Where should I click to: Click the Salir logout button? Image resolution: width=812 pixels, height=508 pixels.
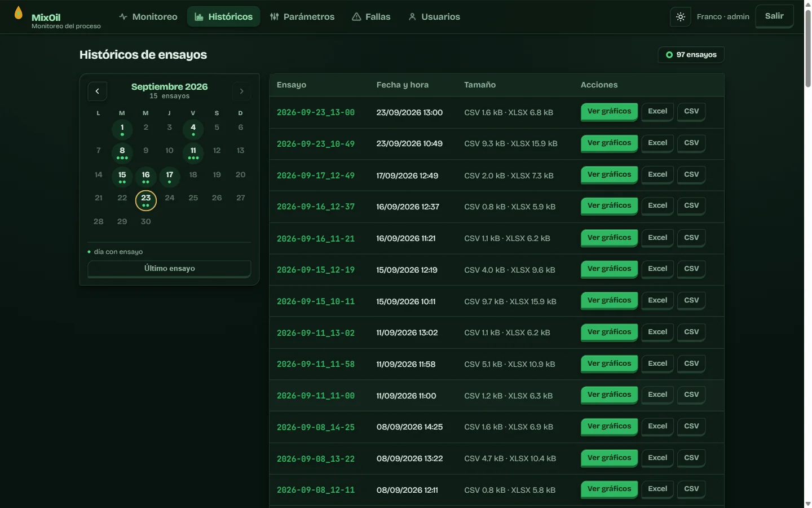click(774, 16)
